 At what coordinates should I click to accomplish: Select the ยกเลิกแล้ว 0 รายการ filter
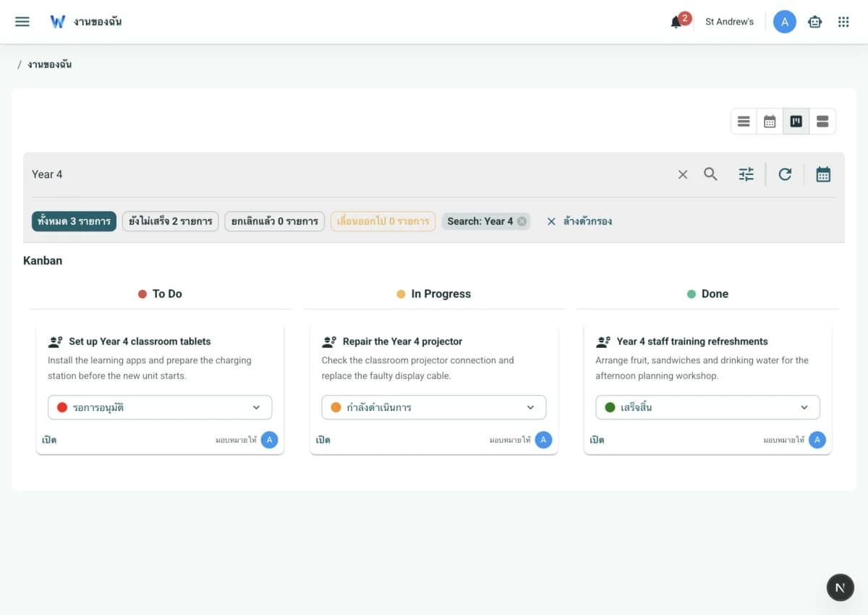pyautogui.click(x=275, y=221)
